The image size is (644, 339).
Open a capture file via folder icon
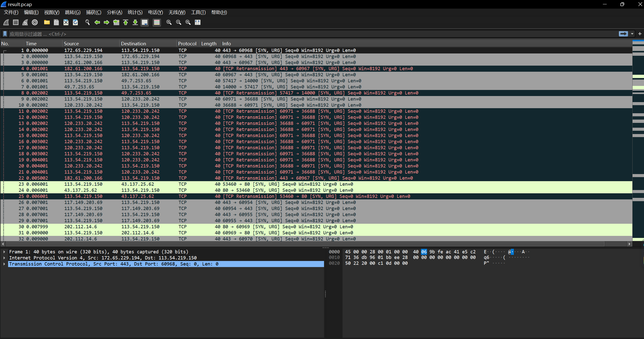(47, 22)
